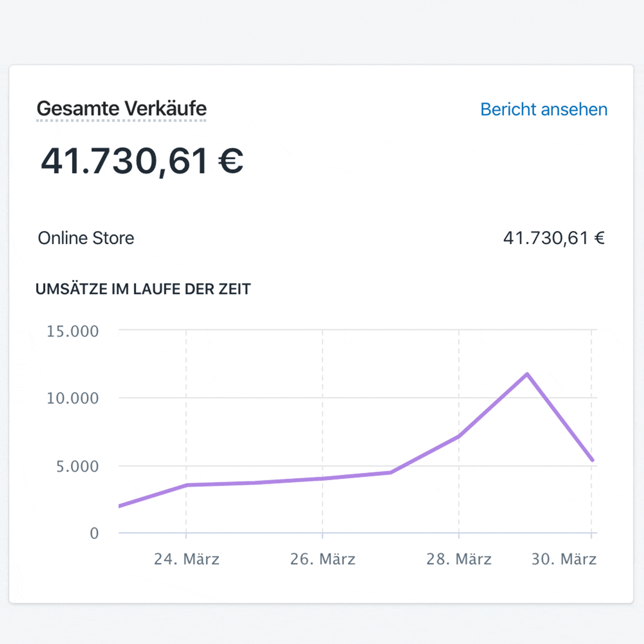
Task: Click the 'Gesamte Verkäufe' heading
Action: (x=121, y=109)
